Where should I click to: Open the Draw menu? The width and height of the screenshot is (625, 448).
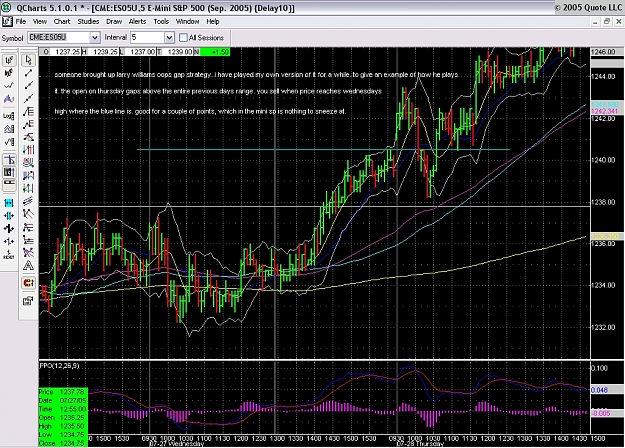click(x=114, y=22)
